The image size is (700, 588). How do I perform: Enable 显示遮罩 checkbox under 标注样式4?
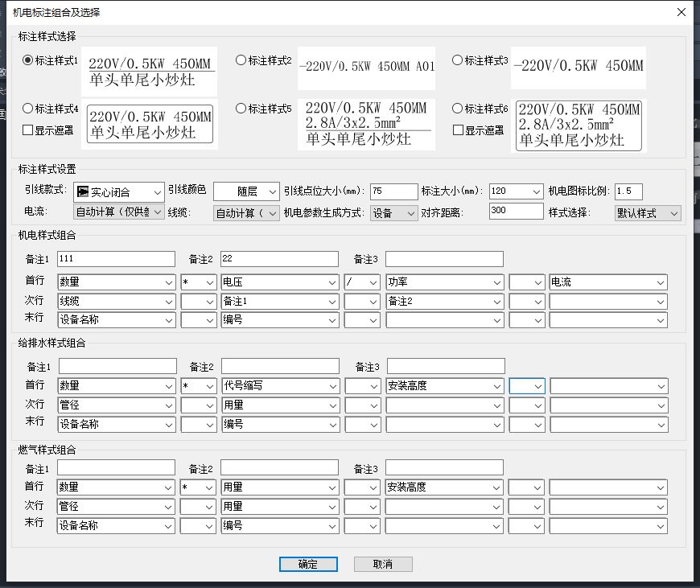tap(27, 130)
